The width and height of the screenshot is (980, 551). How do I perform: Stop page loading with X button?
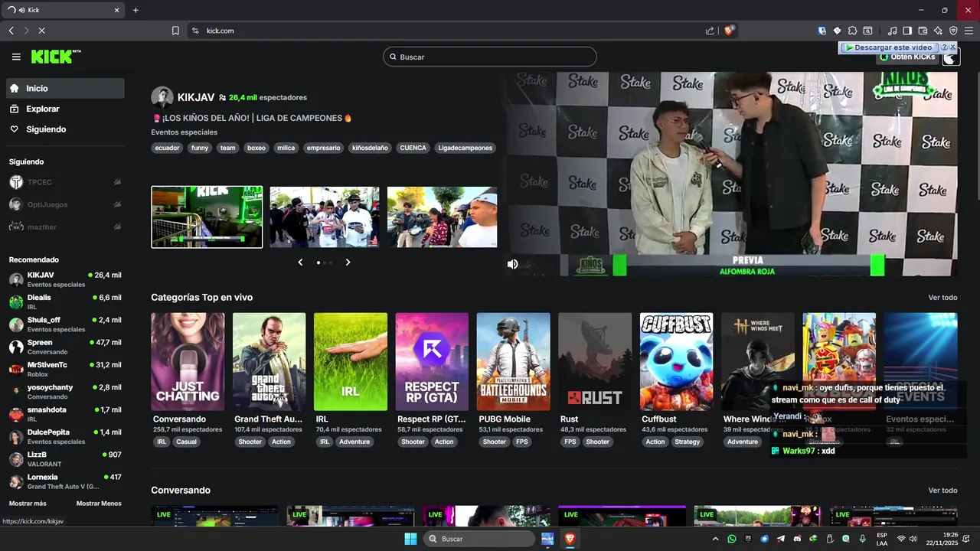tap(41, 31)
